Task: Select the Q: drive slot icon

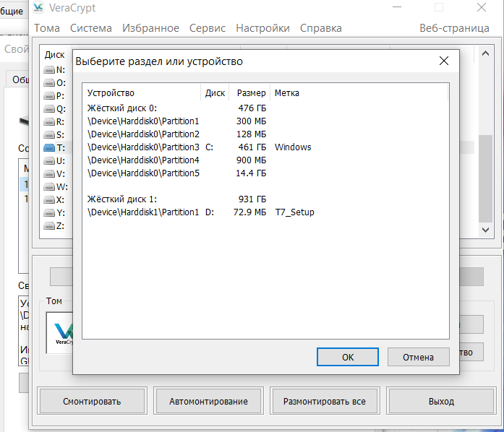Action: tap(49, 109)
